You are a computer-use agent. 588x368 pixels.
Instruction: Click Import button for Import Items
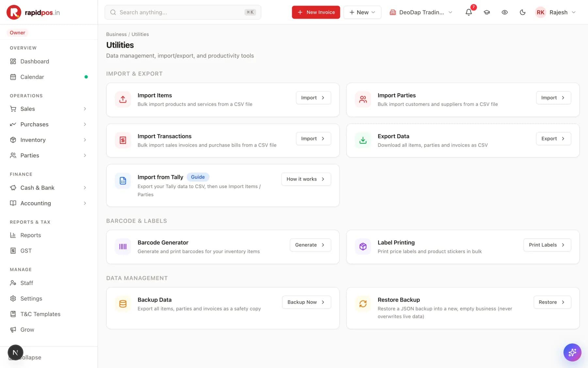click(313, 98)
